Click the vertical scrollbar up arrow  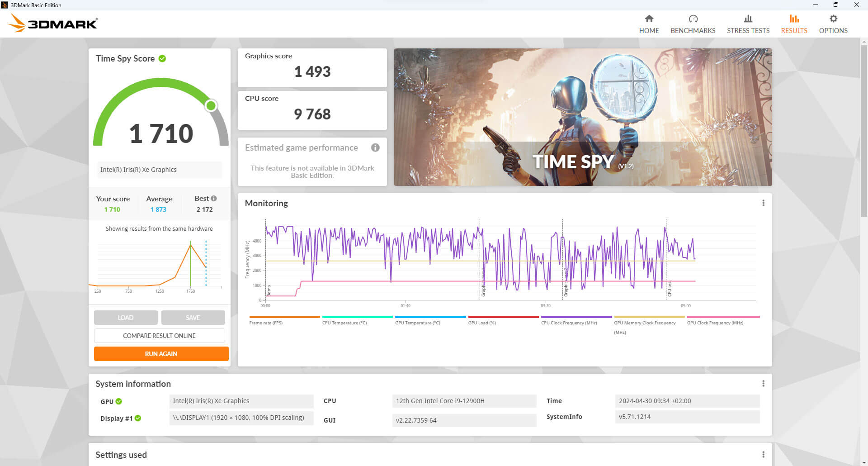click(x=864, y=42)
